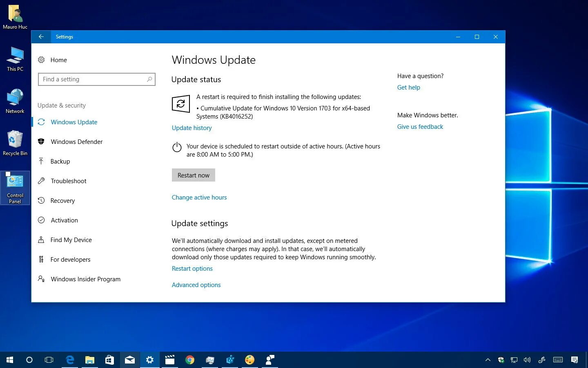Click the Restart now button
The height and width of the screenshot is (368, 588).
194,175
